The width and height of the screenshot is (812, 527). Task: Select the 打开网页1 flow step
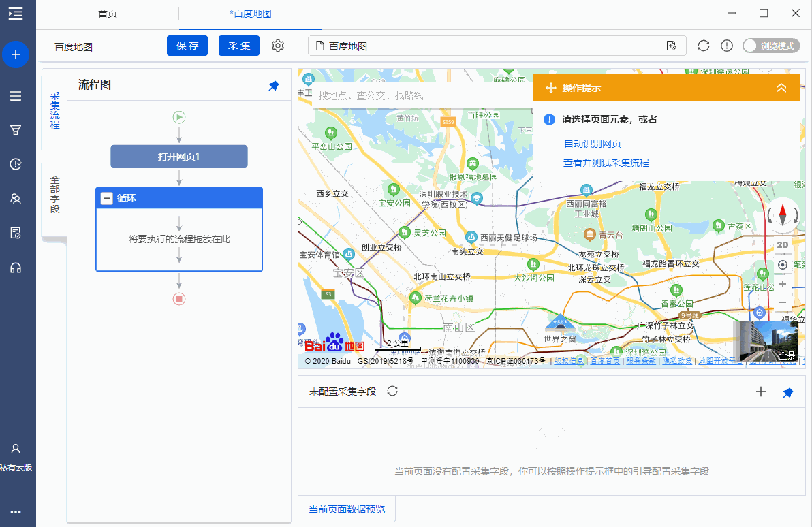click(x=179, y=157)
